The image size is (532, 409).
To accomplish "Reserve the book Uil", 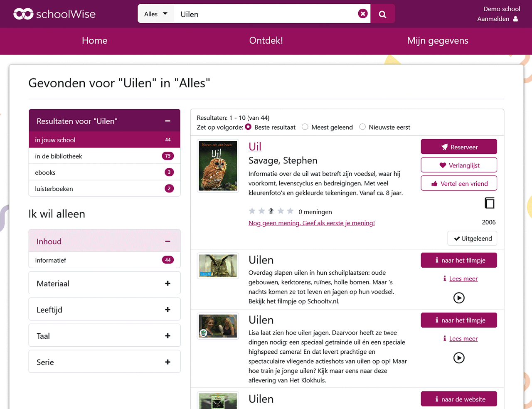I will pos(459,146).
